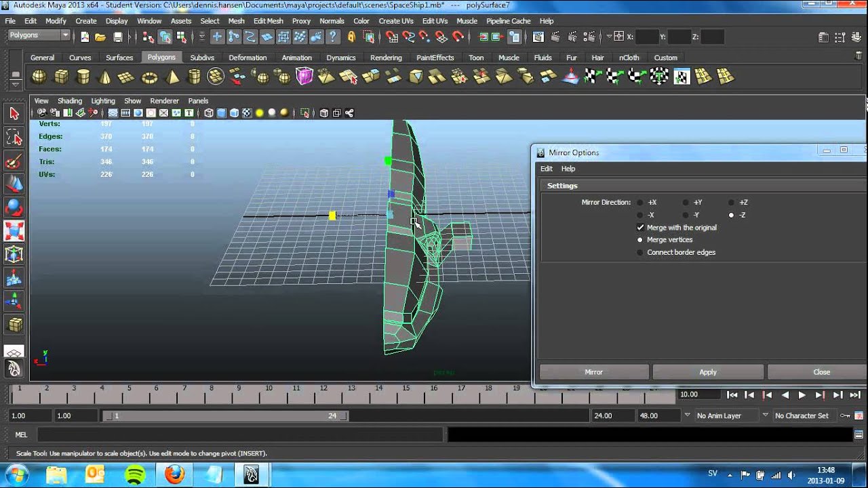Select the Universal Manipulator tool

click(x=14, y=255)
